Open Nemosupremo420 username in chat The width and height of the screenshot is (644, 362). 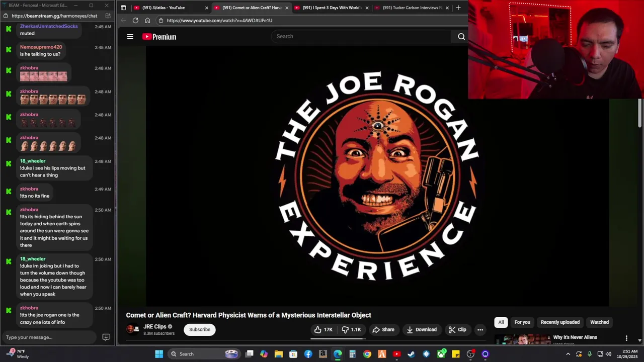click(x=41, y=47)
